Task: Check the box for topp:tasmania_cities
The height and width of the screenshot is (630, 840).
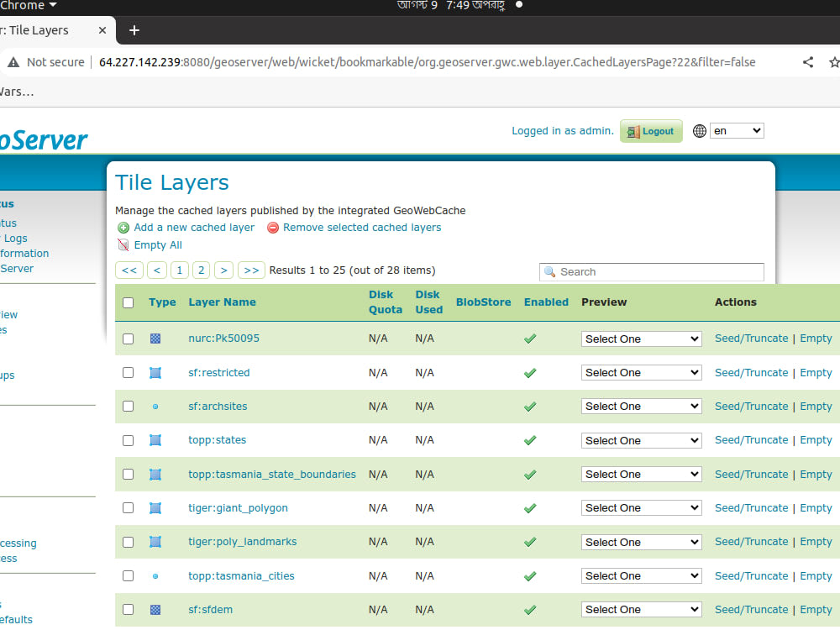Action: 128,576
